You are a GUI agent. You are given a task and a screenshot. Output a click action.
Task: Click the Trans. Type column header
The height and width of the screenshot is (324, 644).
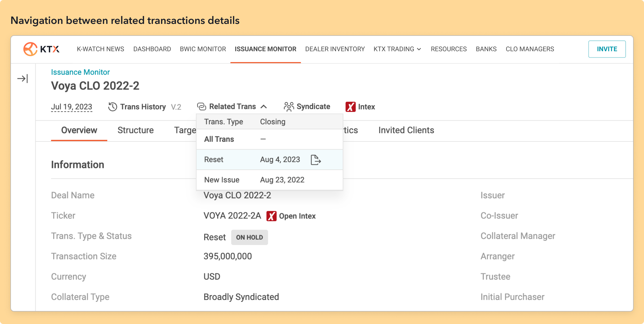[224, 122]
